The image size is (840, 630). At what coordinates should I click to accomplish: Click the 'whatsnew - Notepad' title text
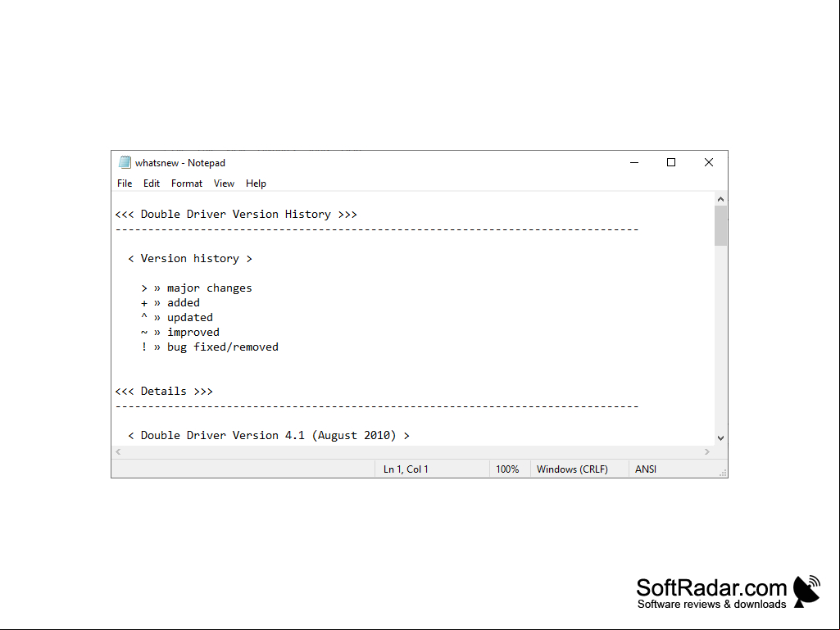coord(180,163)
